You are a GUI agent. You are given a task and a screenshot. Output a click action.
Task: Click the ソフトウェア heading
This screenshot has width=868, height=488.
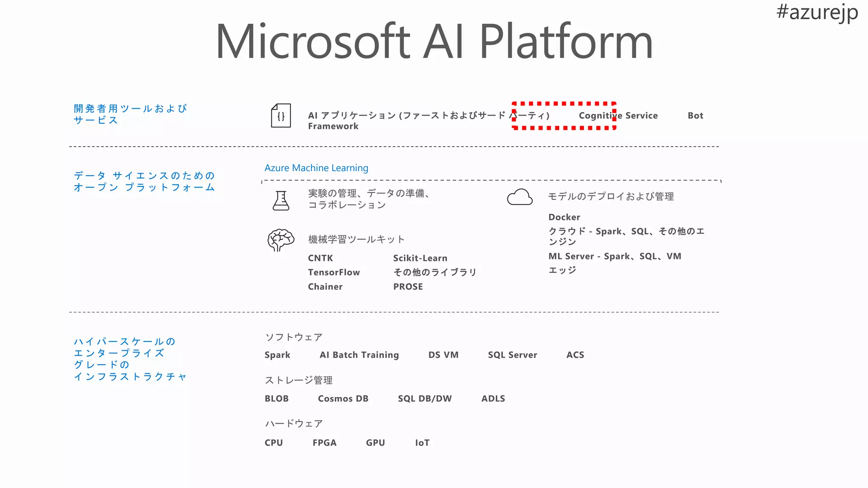(x=294, y=337)
